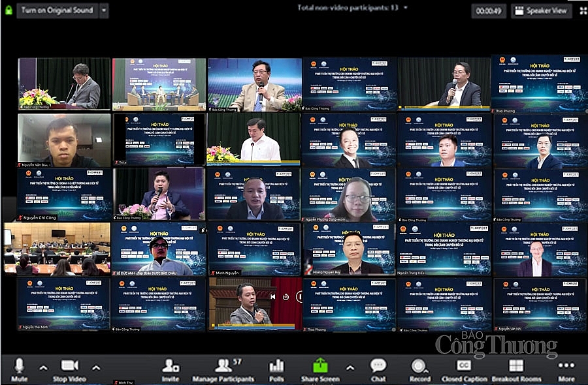This screenshot has height=385, width=588.
Task: Turn on Original Sound
Action: (57, 10)
